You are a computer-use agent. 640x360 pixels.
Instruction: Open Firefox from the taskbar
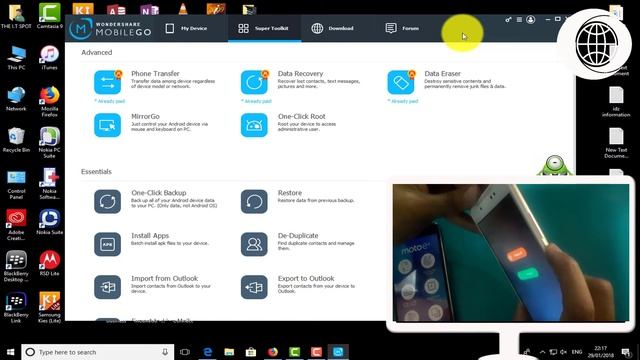click(x=273, y=352)
